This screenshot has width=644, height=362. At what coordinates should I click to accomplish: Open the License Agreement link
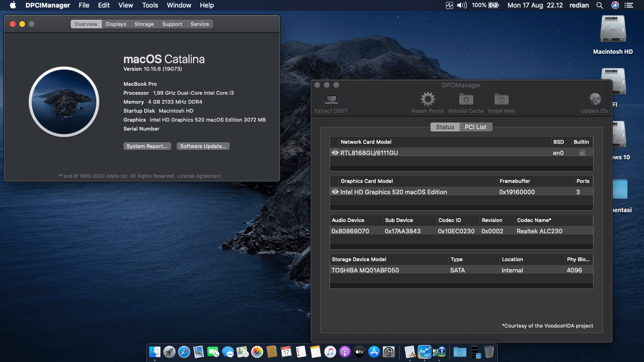point(199,176)
